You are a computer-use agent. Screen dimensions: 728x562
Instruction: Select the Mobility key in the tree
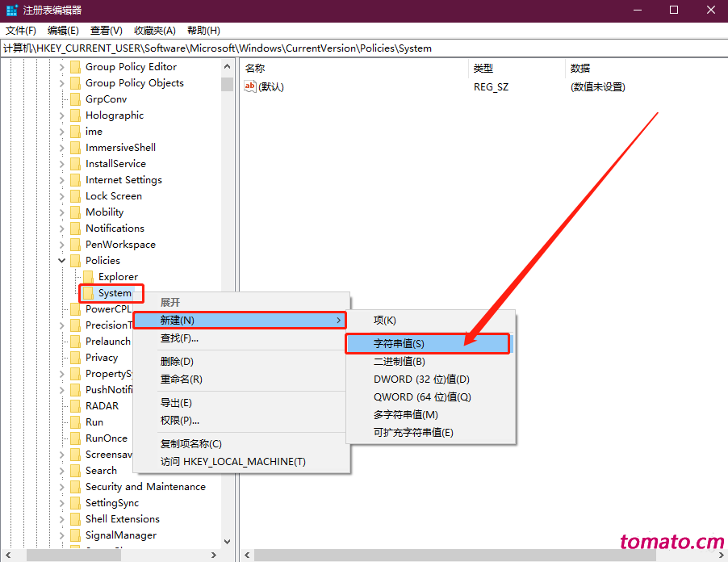pos(104,212)
